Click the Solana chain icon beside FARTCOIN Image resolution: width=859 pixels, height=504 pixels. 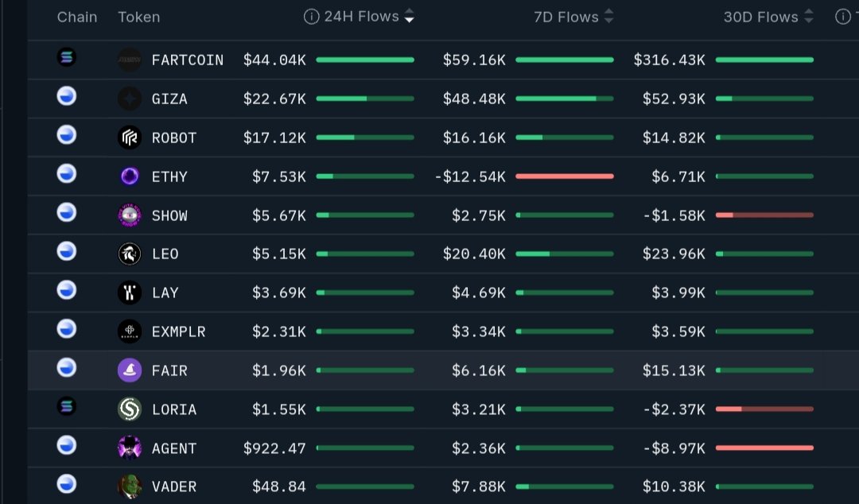[x=67, y=57]
